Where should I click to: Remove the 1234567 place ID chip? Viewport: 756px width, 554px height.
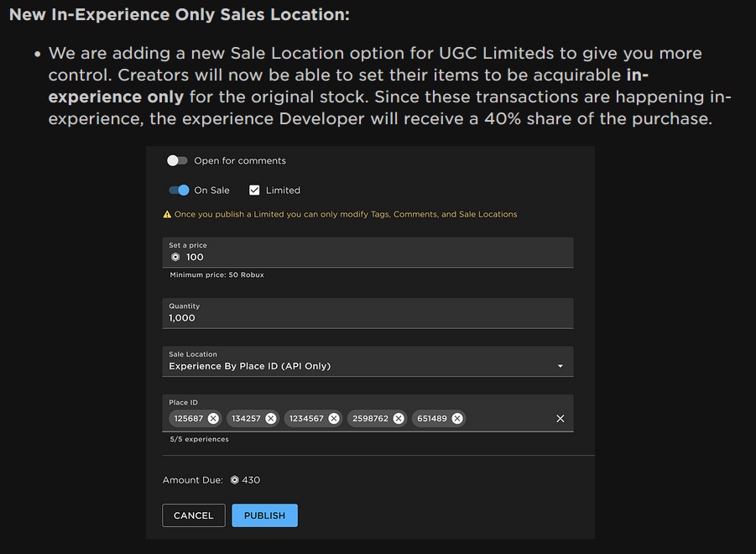pos(334,419)
